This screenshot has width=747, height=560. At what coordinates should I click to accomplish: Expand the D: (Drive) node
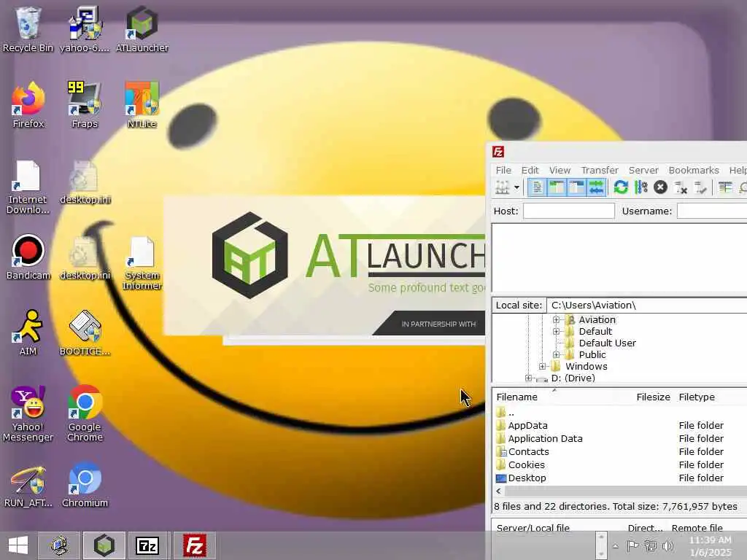528,378
